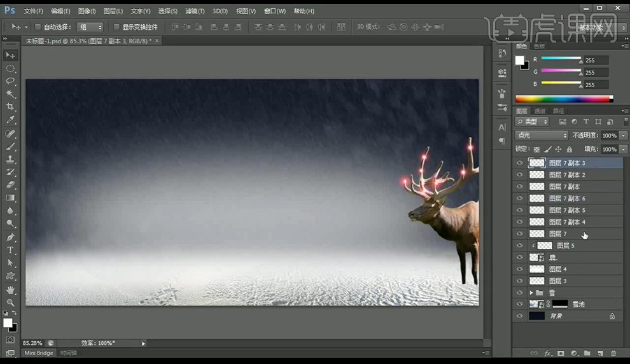The width and height of the screenshot is (630, 364).
Task: Click foreground color swatch in Color panel
Action: pos(519,60)
